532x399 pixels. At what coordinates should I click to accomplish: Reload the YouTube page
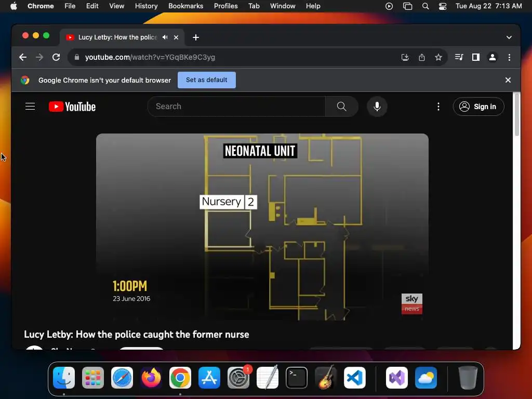coord(56,57)
